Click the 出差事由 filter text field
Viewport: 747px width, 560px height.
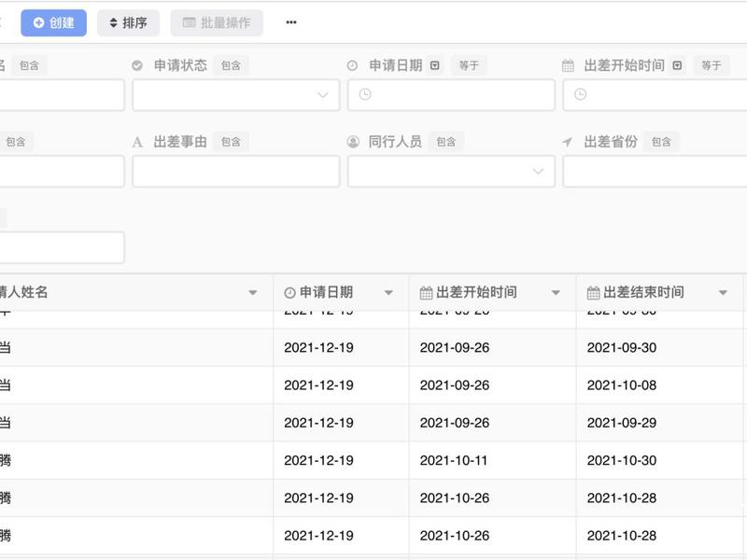[x=236, y=171]
